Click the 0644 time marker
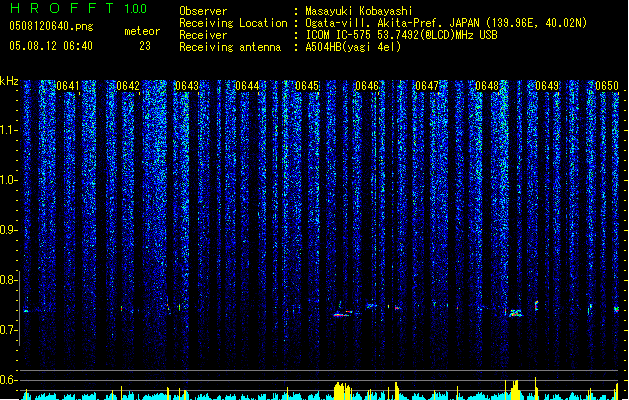 [247, 86]
